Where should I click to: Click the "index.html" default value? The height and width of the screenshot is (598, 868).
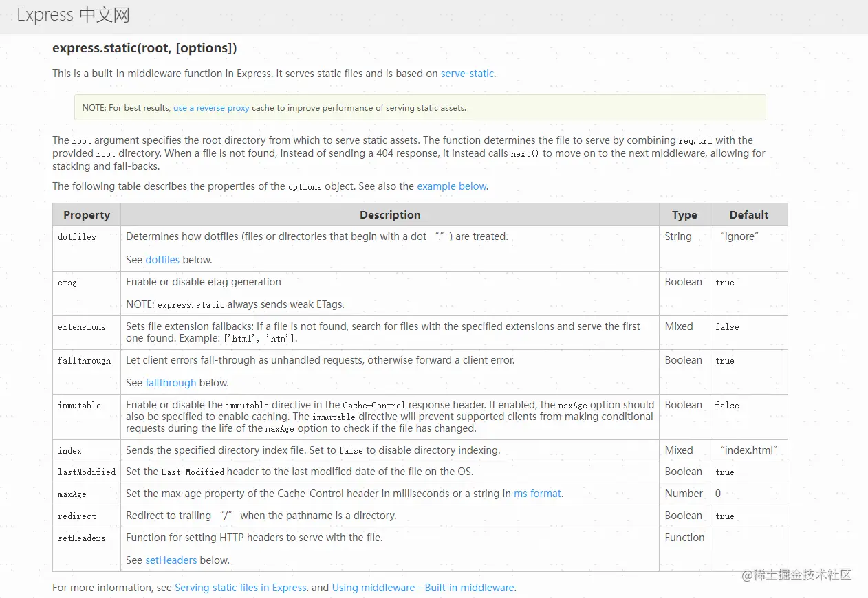point(748,450)
